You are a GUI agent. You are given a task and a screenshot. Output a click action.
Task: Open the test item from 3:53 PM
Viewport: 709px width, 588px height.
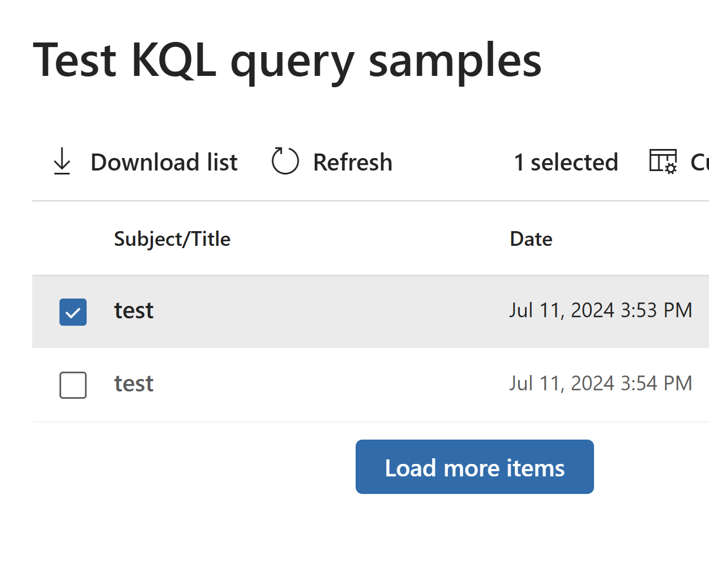click(134, 310)
